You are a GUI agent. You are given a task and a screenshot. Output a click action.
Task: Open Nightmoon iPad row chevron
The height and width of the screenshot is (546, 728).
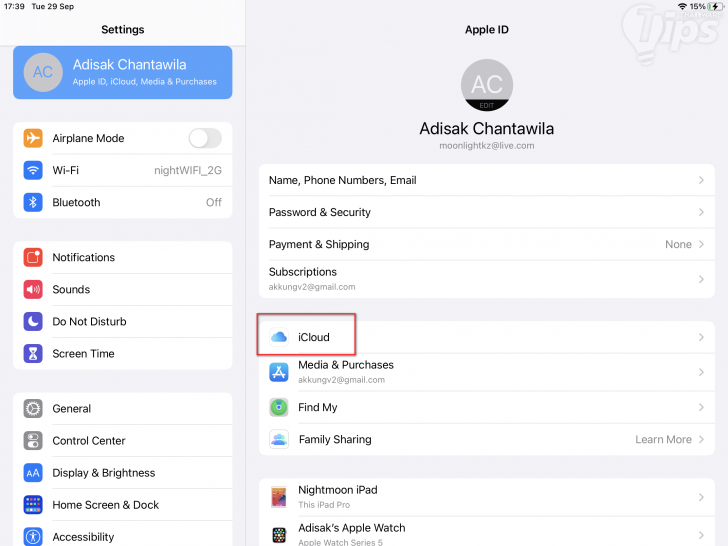pos(701,497)
